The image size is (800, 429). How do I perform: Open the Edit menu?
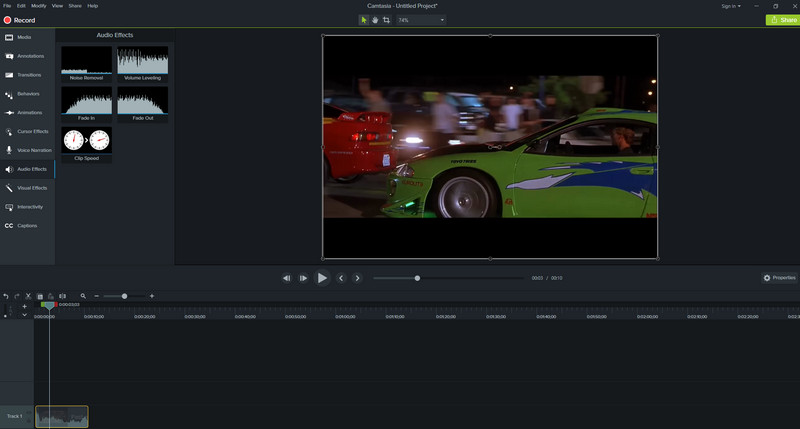(21, 6)
